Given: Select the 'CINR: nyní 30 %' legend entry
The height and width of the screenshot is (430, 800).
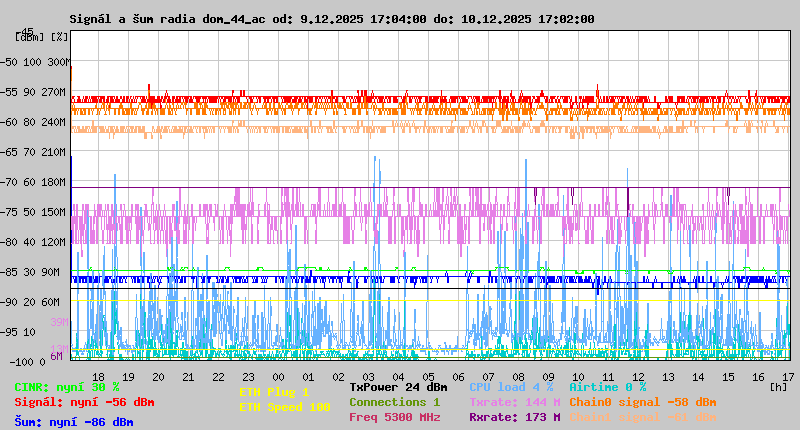Looking at the screenshot, I should click(x=67, y=387).
